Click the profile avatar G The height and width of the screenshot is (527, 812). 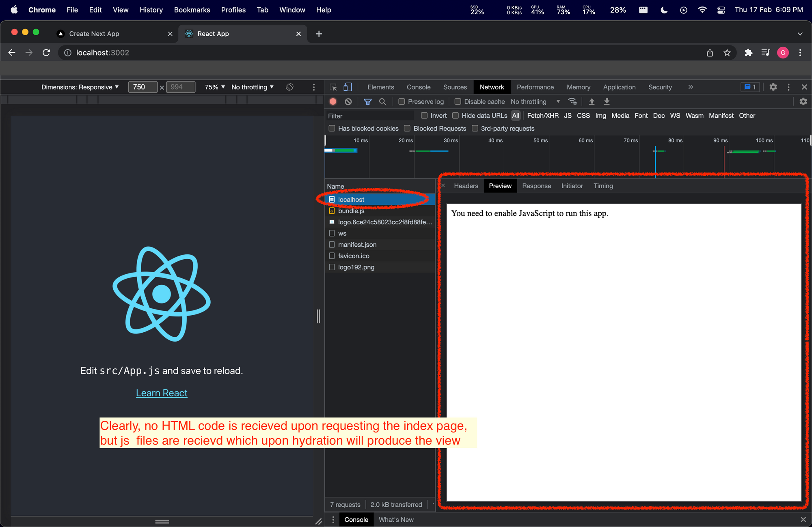pos(783,53)
